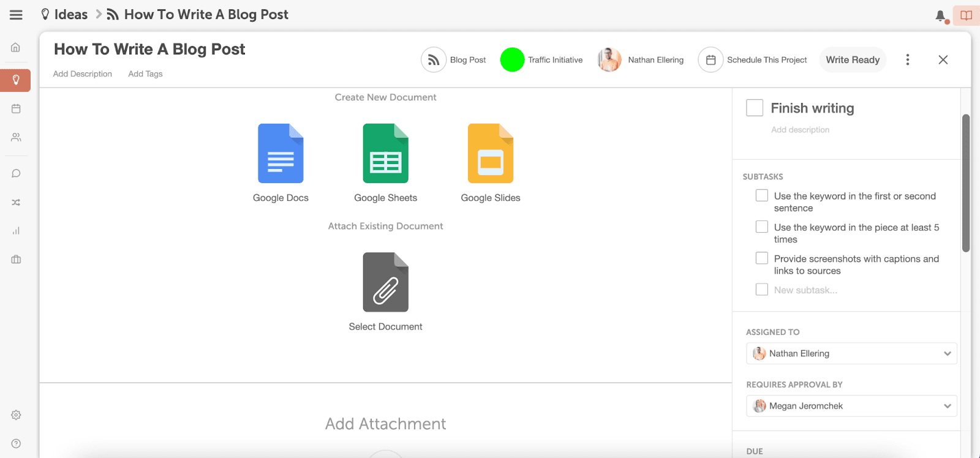Create a new Google Slides document

pyautogui.click(x=490, y=153)
